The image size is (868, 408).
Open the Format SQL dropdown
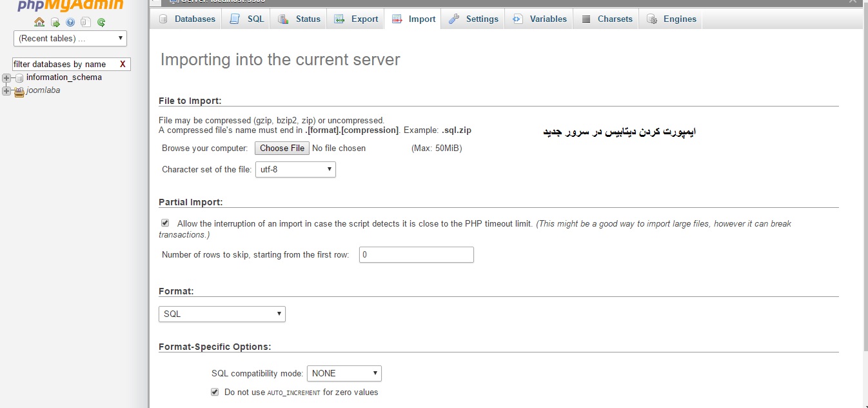click(x=222, y=314)
